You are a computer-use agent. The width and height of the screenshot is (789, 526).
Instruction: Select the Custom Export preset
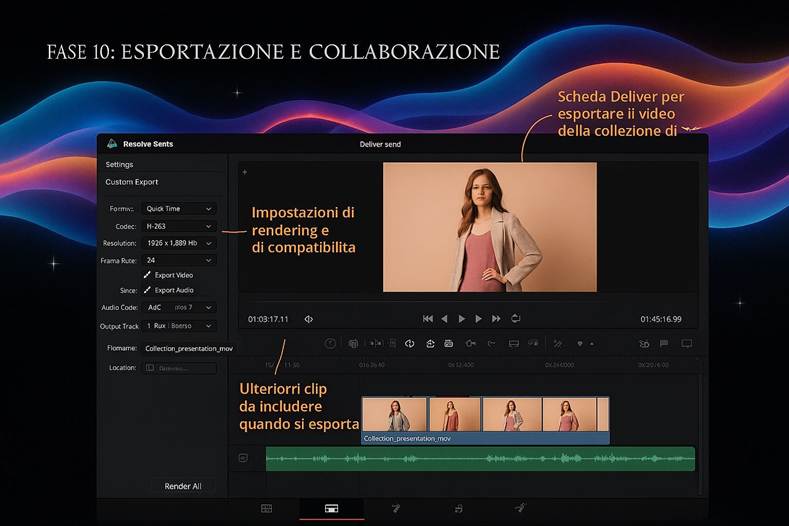click(132, 182)
